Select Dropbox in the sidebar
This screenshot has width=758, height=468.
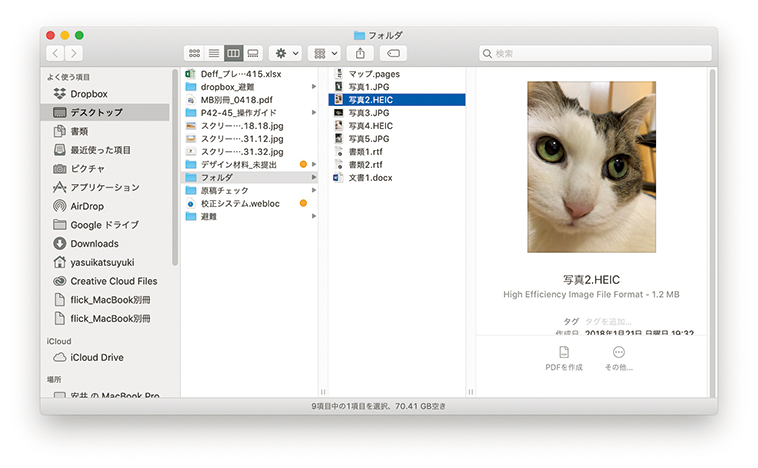[89, 93]
